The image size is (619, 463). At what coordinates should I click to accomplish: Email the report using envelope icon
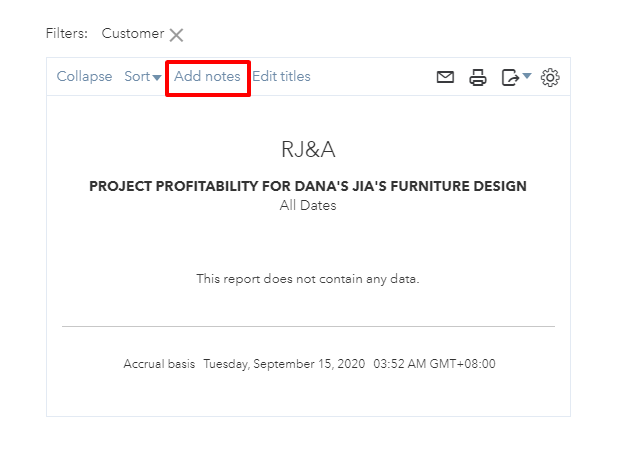coord(445,77)
